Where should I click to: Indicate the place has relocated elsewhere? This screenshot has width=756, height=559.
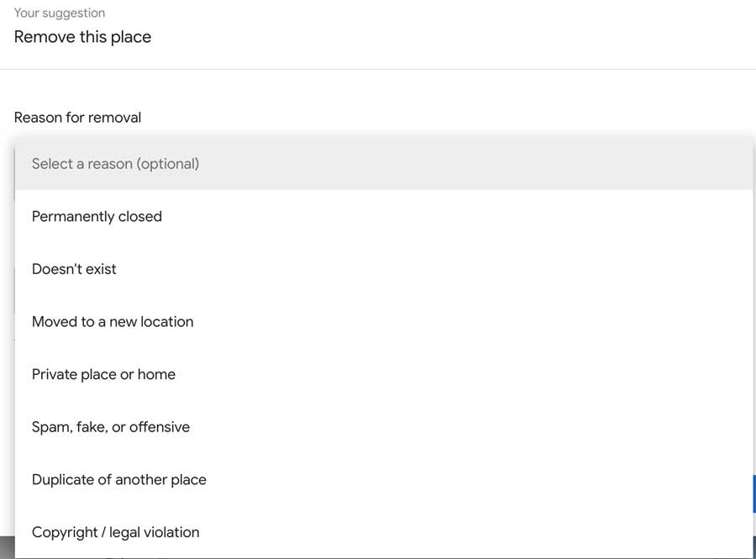click(113, 322)
